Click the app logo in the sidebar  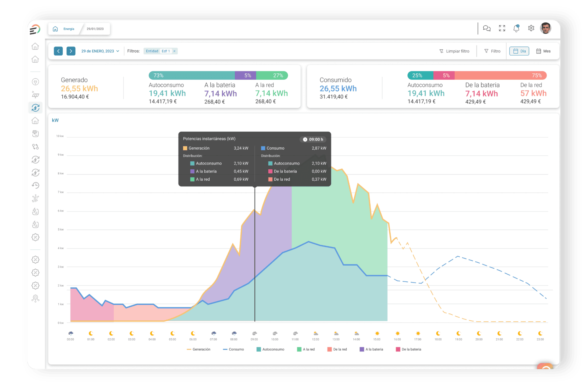click(35, 29)
